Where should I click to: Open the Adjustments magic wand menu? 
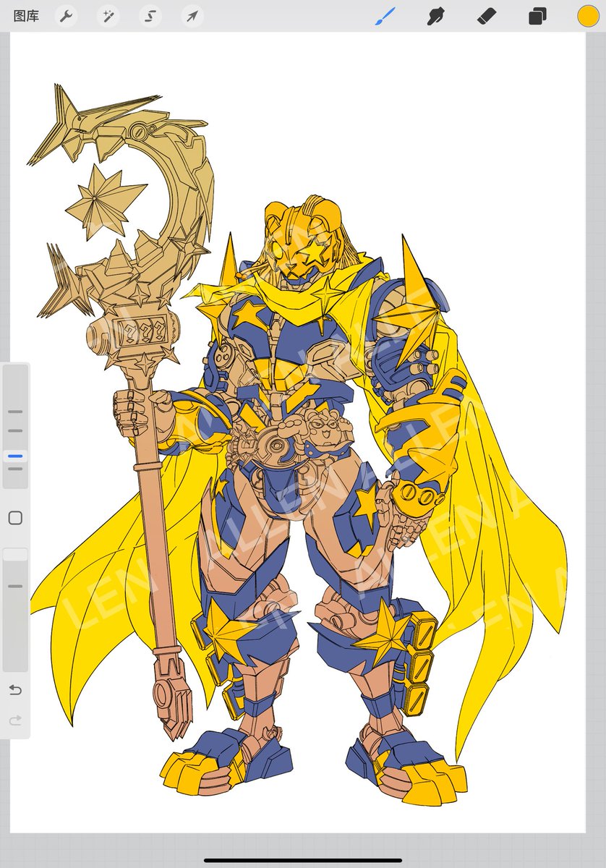coord(108,16)
